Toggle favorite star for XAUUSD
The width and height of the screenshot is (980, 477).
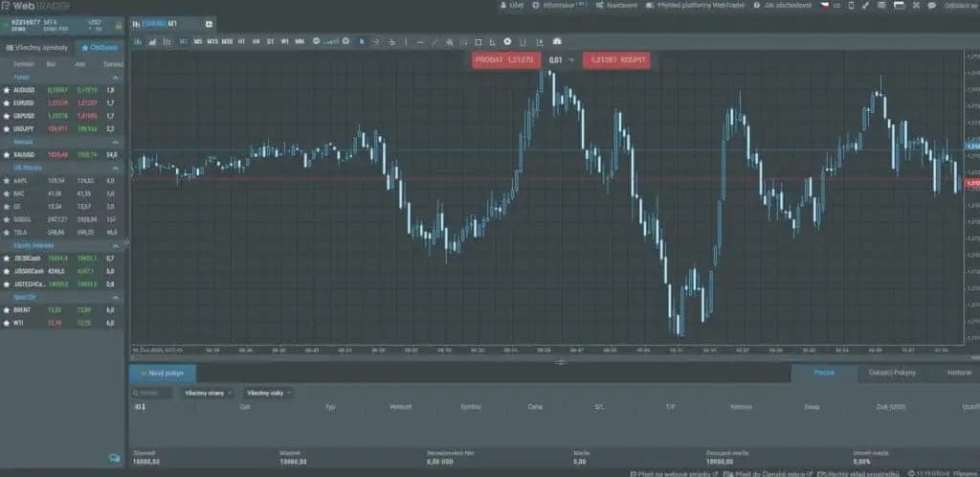pyautogui.click(x=7, y=154)
